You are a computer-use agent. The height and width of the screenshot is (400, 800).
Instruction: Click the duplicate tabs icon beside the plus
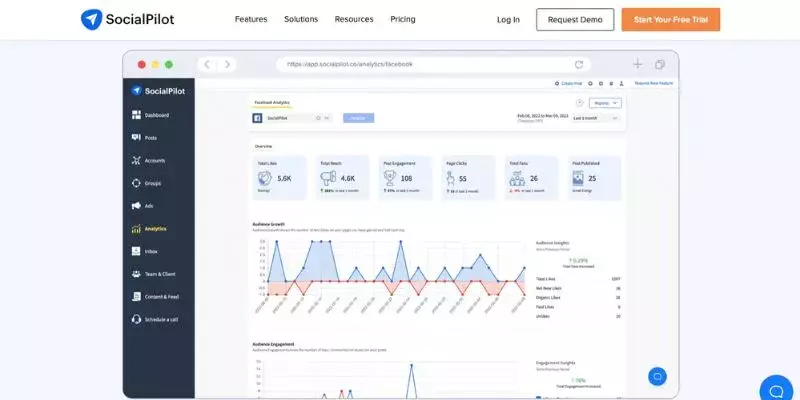tap(660, 64)
